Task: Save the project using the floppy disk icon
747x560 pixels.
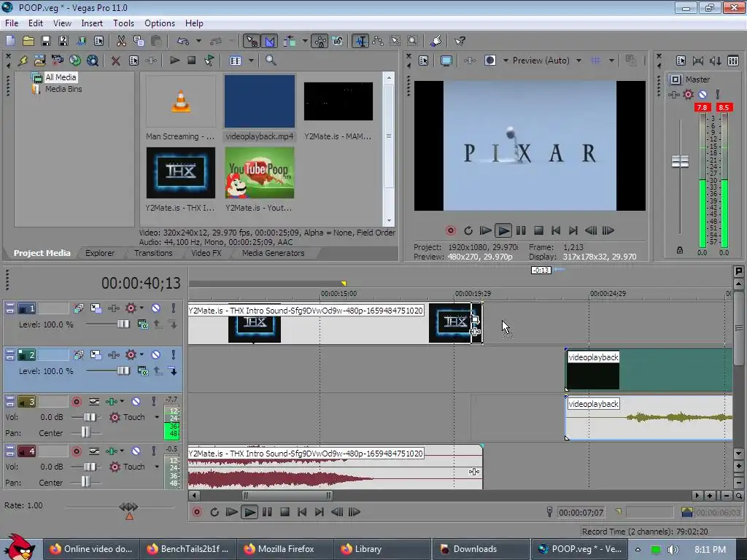Action: click(46, 41)
